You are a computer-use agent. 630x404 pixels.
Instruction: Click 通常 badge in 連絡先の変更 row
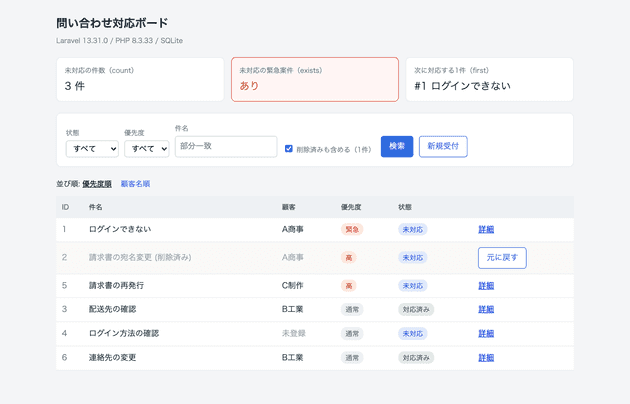point(352,357)
